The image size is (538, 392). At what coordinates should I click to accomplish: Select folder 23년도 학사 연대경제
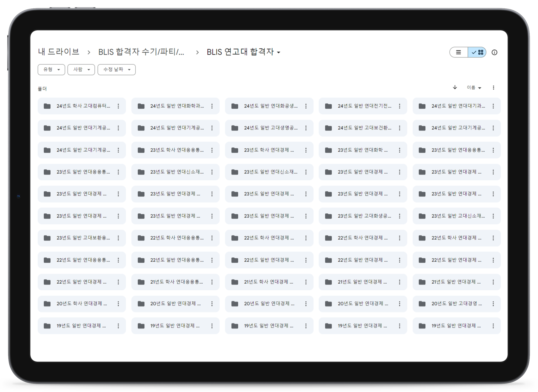click(269, 150)
